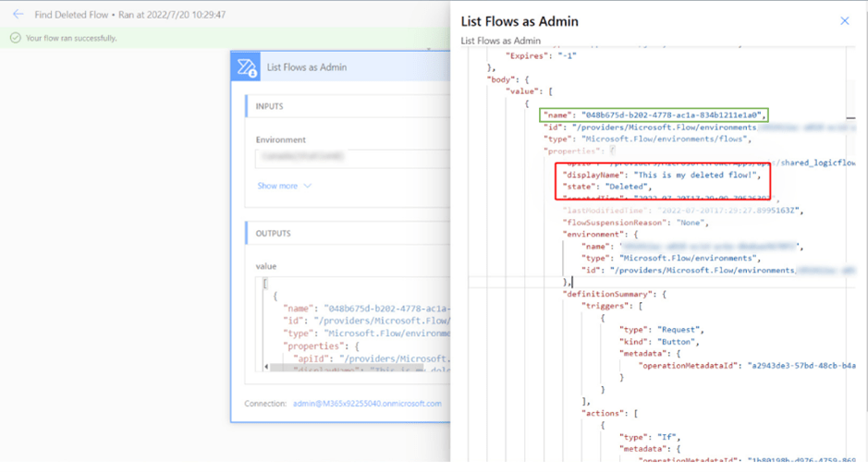Click the Environment input field
The width and height of the screenshot is (868, 472).
pyautogui.click(x=351, y=158)
